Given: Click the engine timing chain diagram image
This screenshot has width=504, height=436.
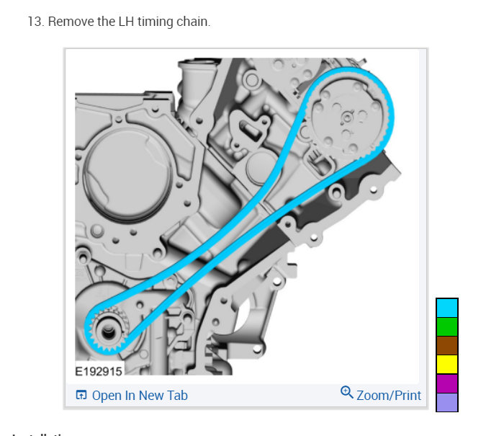Looking at the screenshot, I should pyautogui.click(x=238, y=216).
